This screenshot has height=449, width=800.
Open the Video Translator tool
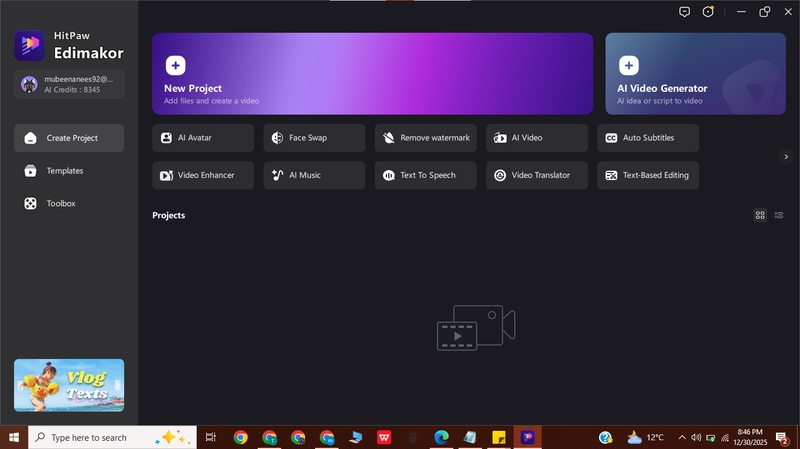coord(537,175)
